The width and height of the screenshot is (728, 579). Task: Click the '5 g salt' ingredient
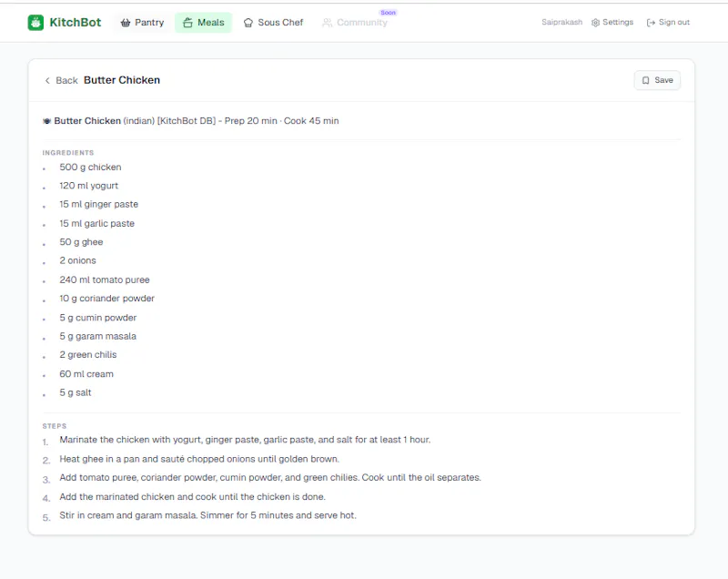tap(76, 392)
